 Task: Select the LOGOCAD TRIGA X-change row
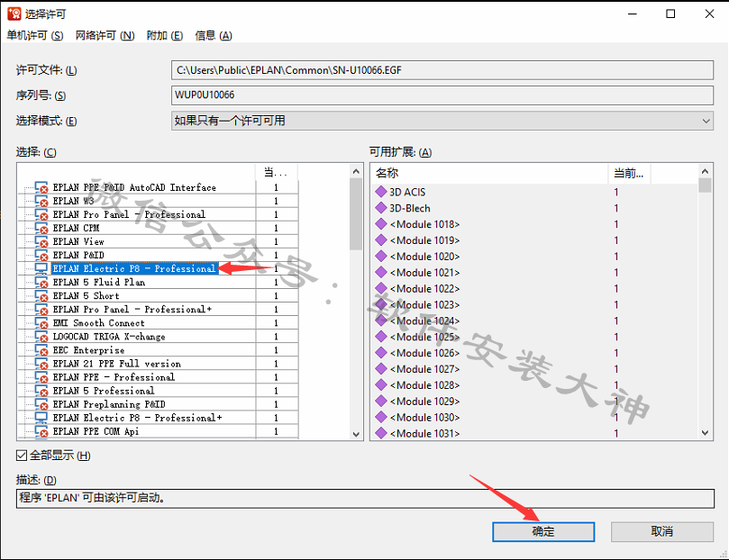[x=109, y=336]
